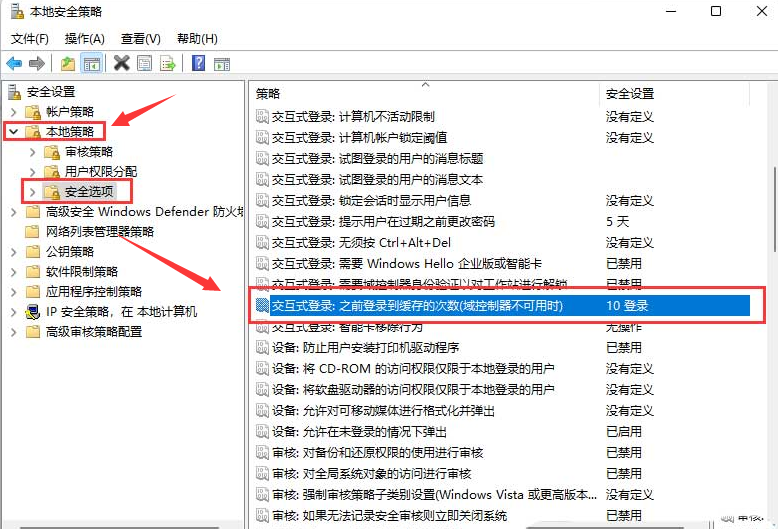778x529 pixels.
Task: Click the icon beside 交互式登录: 提示用户在过期之前更改密码
Action: [262, 221]
